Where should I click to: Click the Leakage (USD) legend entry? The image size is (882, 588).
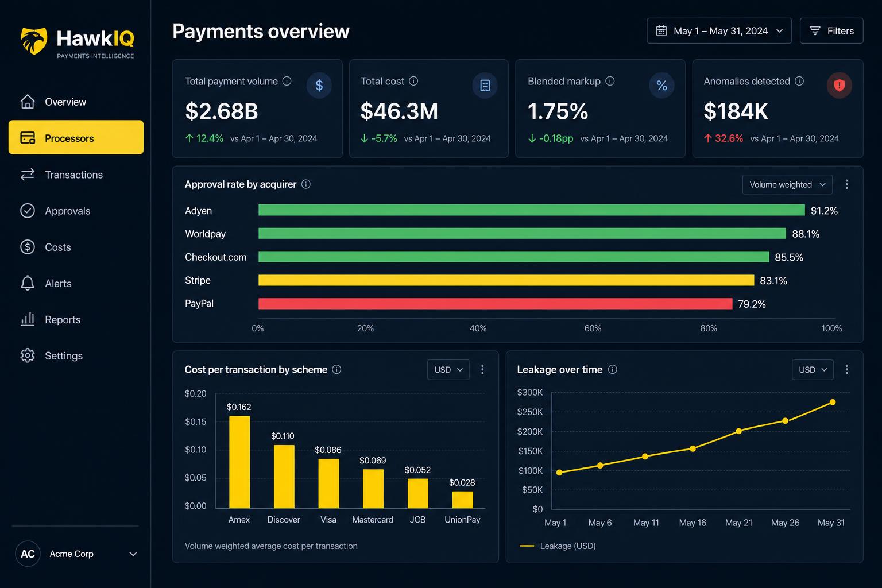[558, 546]
